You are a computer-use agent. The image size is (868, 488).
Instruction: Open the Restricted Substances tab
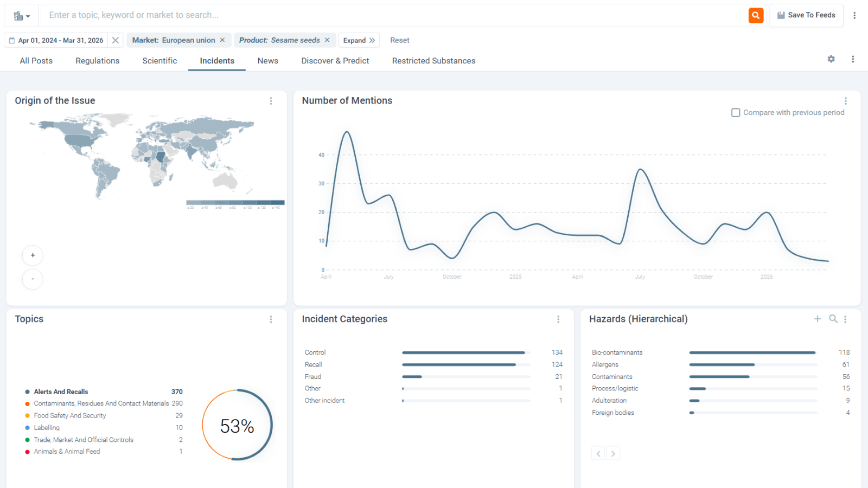433,61
